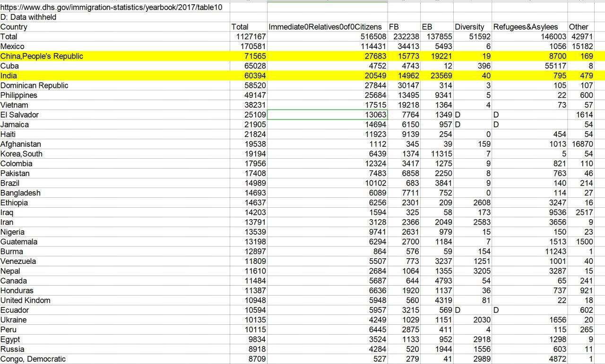Click the Colombia country cell

pos(115,163)
